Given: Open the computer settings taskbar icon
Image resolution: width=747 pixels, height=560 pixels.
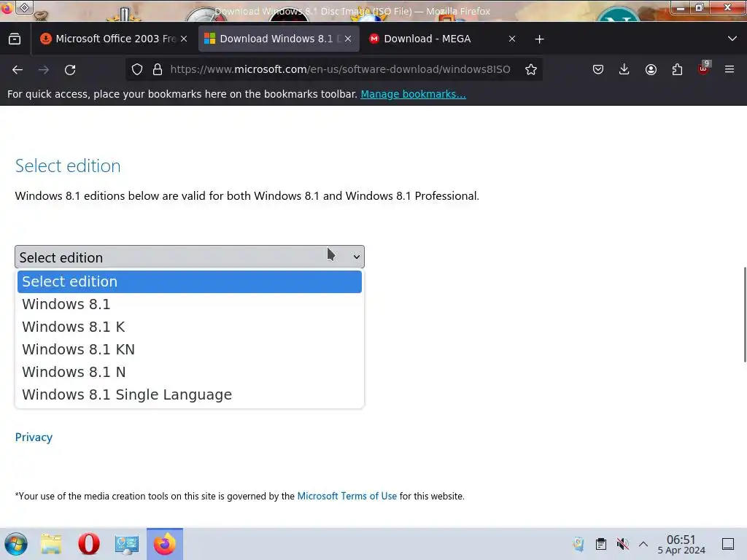Looking at the screenshot, I should (127, 544).
